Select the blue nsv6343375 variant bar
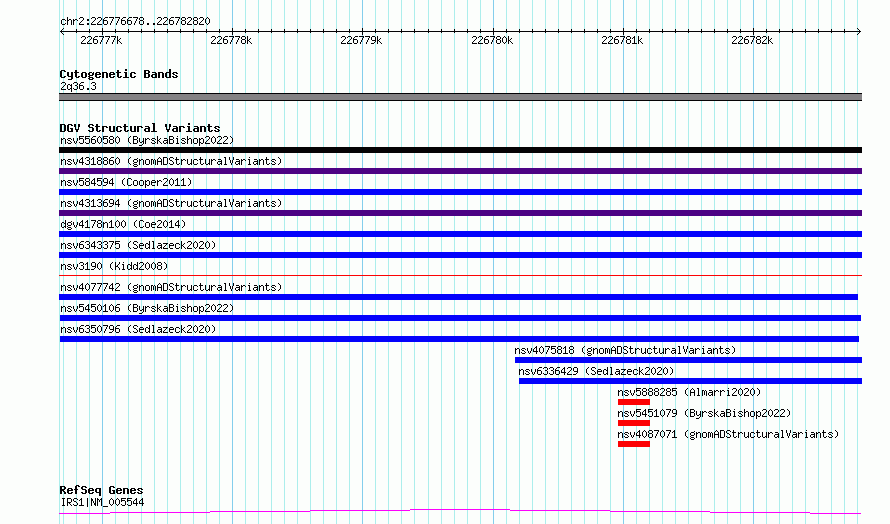 pos(460,255)
